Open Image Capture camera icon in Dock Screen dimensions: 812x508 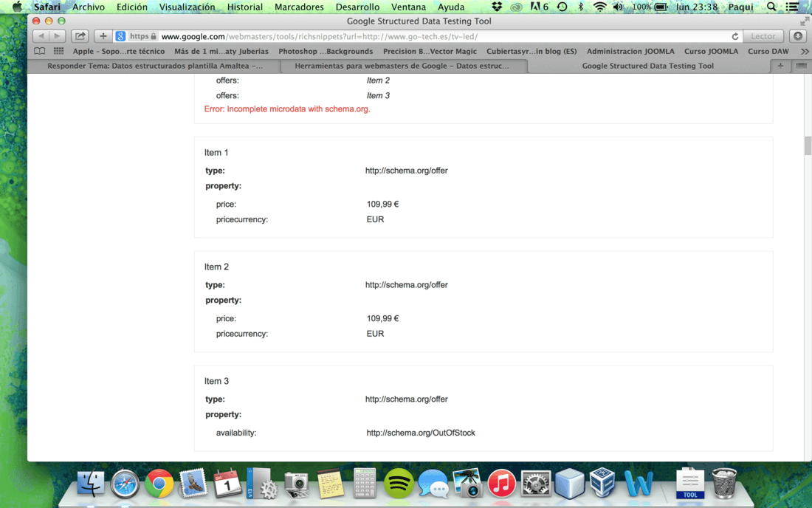(x=296, y=484)
